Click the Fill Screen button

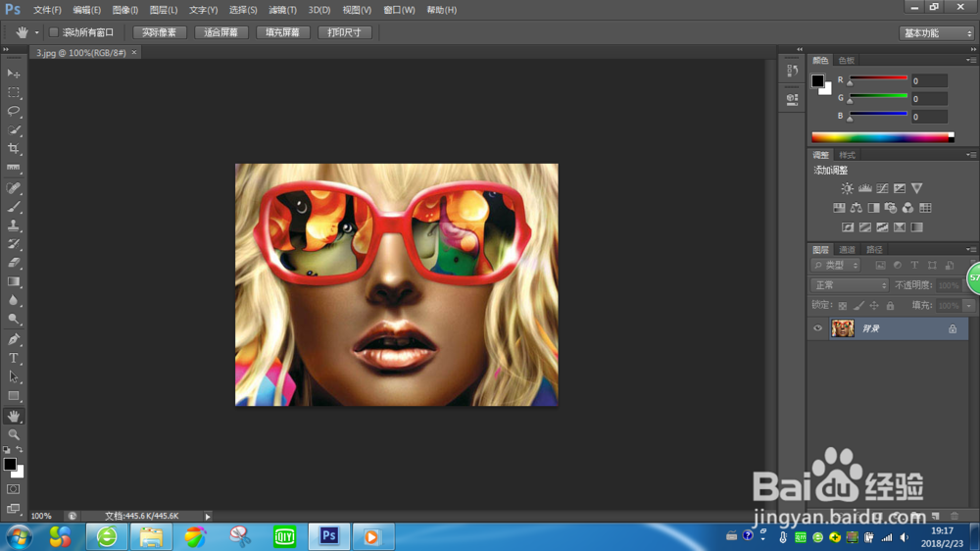[x=282, y=32]
